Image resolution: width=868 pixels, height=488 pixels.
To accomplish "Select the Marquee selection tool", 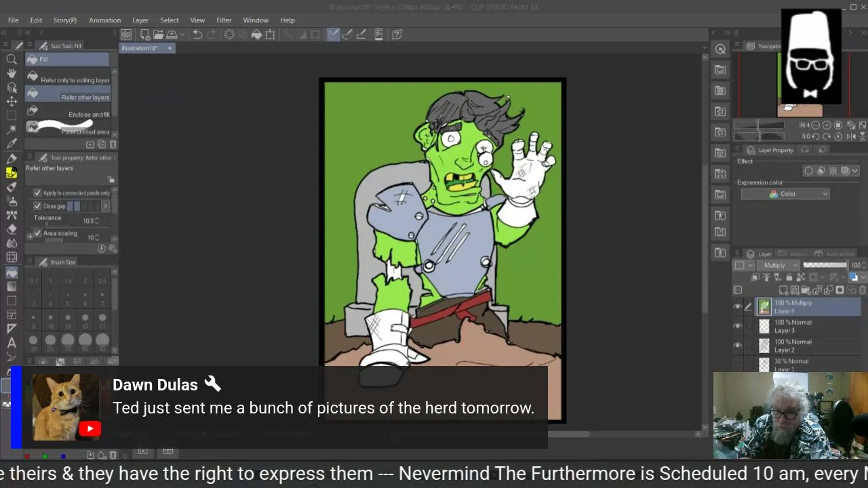I will tap(12, 115).
